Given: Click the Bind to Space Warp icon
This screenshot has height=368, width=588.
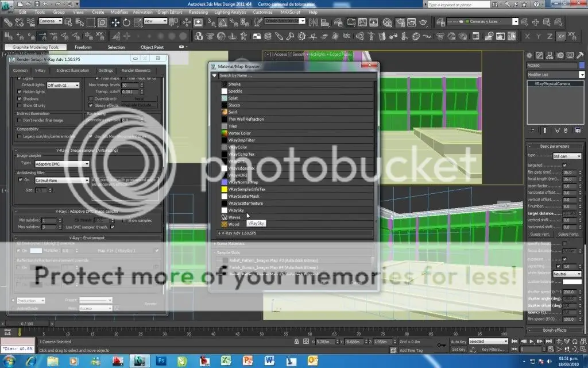Looking at the screenshot, I should [31, 22].
